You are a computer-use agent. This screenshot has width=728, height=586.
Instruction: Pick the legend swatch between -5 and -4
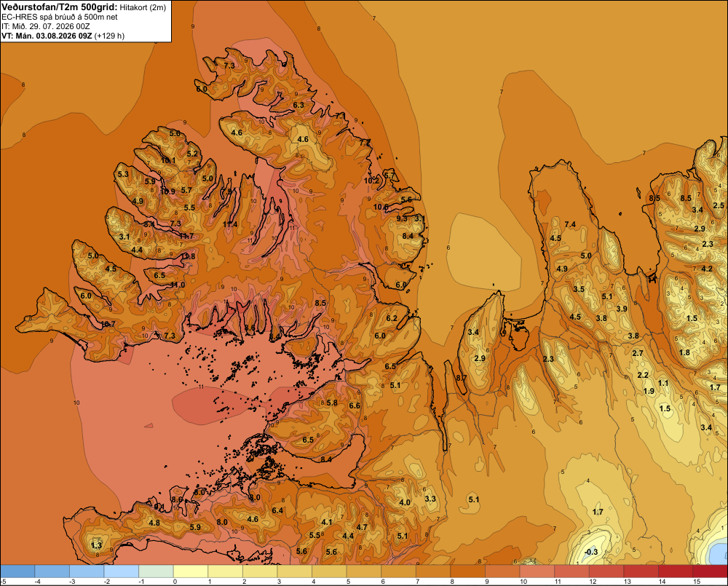point(17,571)
